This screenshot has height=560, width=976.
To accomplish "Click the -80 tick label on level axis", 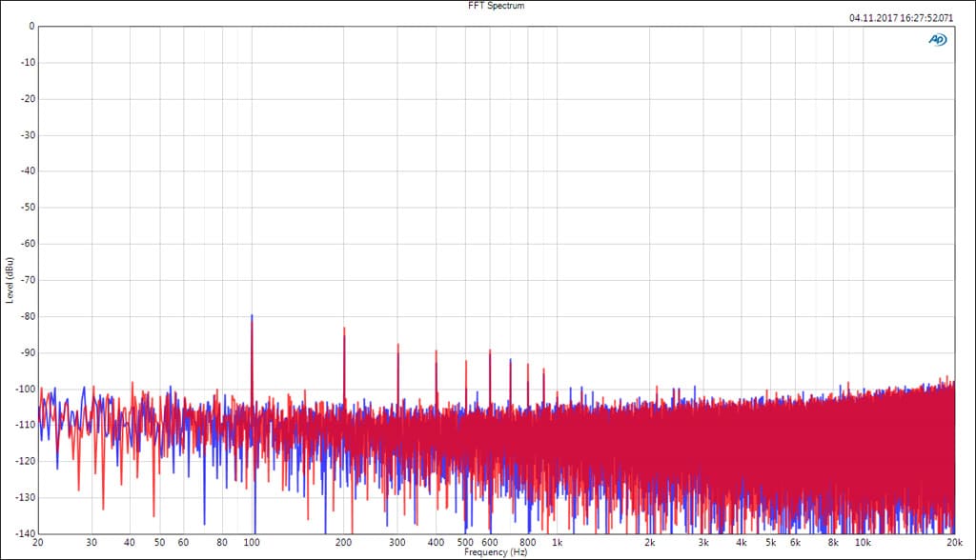I will 27,316.
